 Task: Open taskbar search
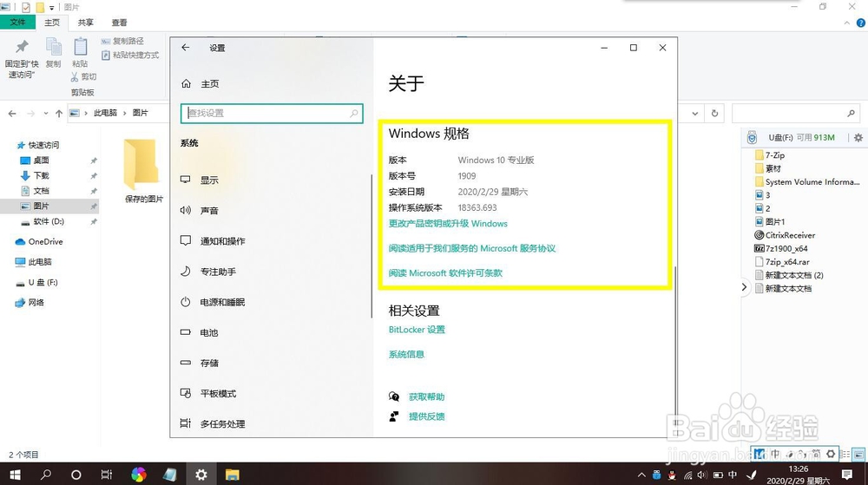pyautogui.click(x=46, y=475)
